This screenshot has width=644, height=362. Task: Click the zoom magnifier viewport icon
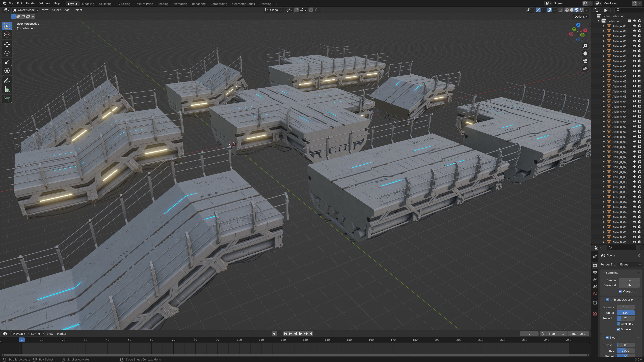(x=585, y=46)
